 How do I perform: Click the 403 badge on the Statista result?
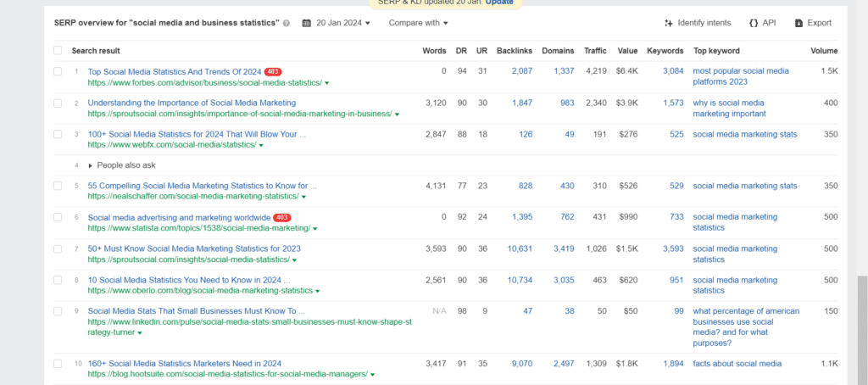(281, 218)
